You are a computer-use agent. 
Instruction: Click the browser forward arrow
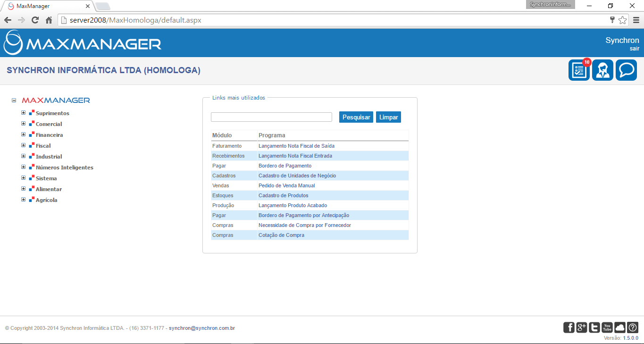click(x=21, y=20)
